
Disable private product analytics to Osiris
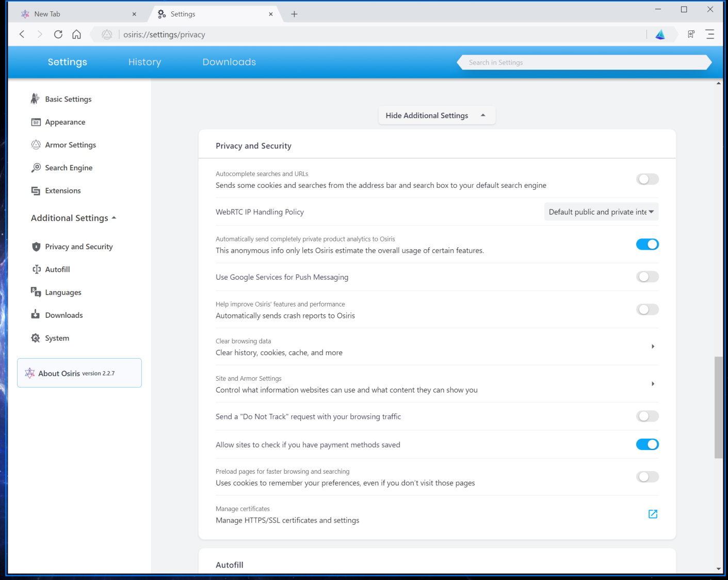coord(648,244)
